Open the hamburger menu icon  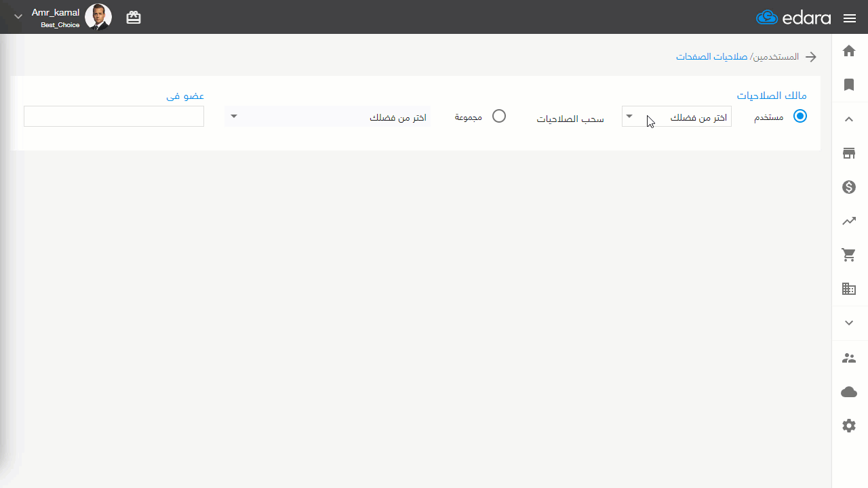coord(850,18)
